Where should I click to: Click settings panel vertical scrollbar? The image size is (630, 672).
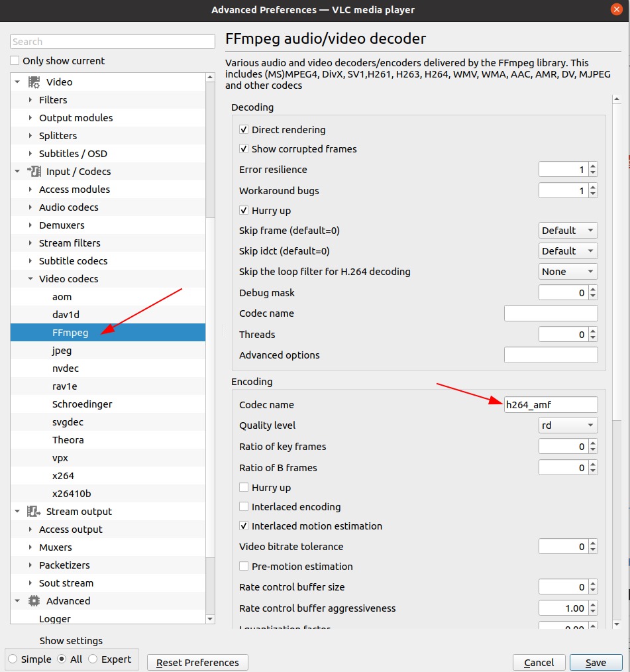point(617,261)
